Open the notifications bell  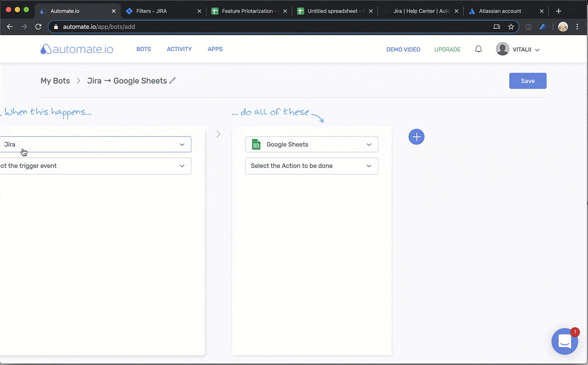tap(478, 49)
